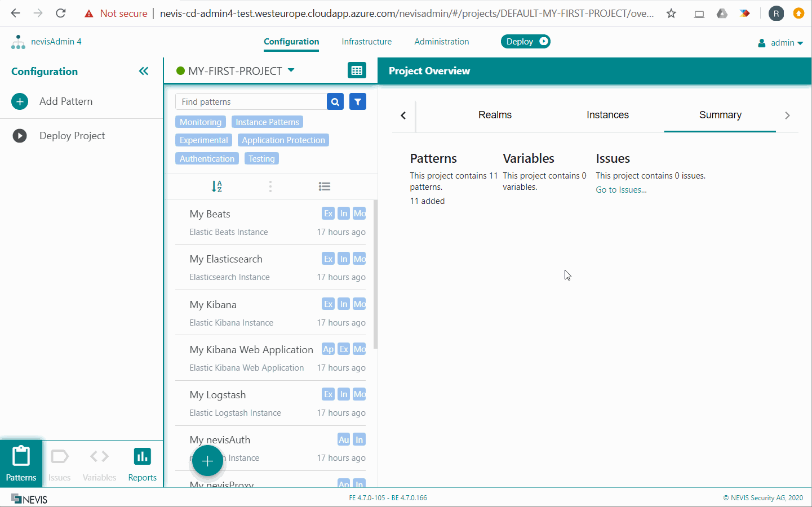Image resolution: width=812 pixels, height=507 pixels.
Task: Select the My Kibana pattern
Action: click(x=270, y=313)
